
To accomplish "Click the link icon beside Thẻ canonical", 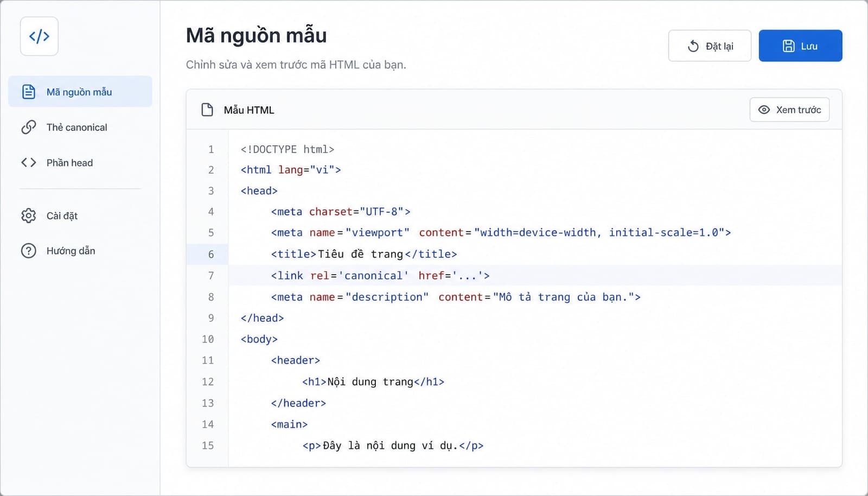I will [x=29, y=127].
